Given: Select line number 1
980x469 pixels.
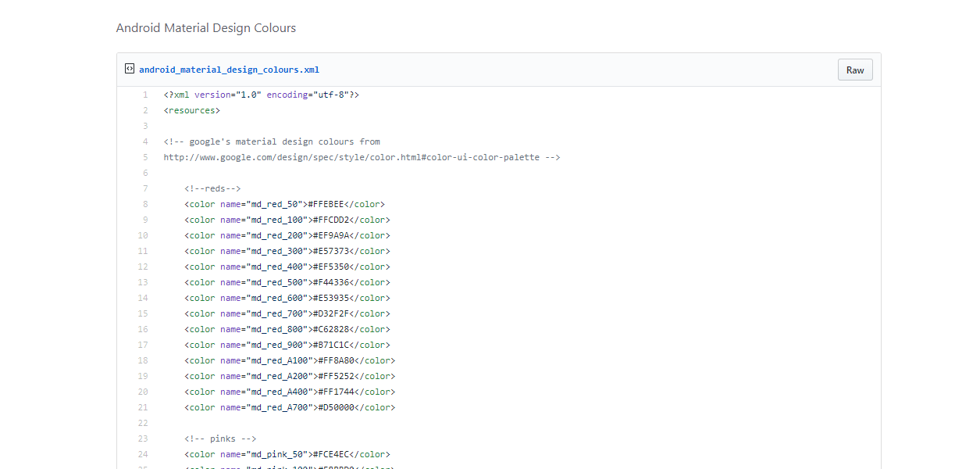Looking at the screenshot, I should [144, 95].
